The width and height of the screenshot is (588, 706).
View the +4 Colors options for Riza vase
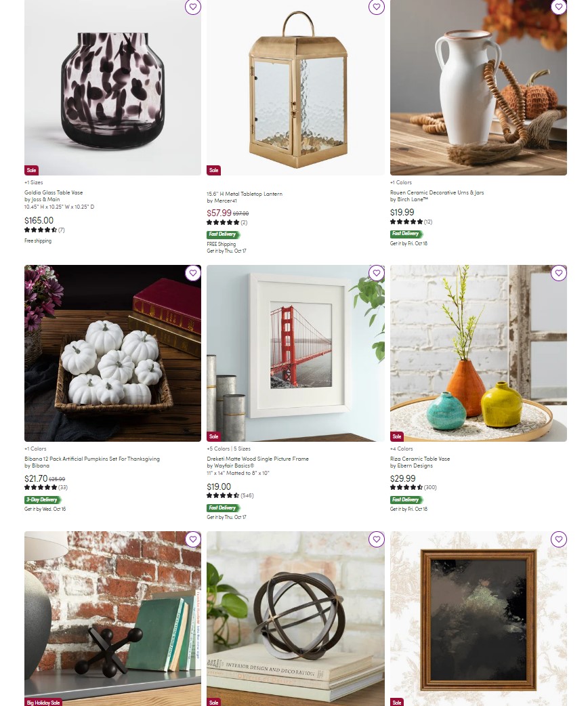click(x=401, y=449)
